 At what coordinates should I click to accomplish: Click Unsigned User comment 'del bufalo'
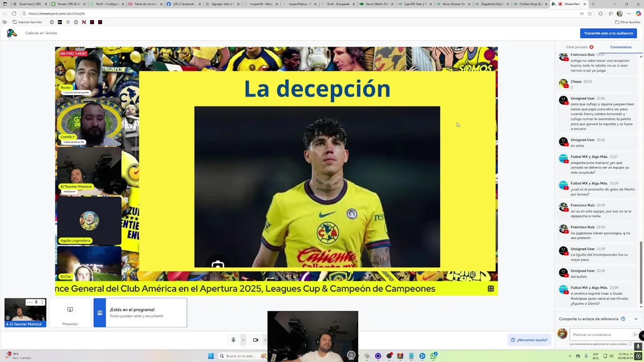coord(597,274)
